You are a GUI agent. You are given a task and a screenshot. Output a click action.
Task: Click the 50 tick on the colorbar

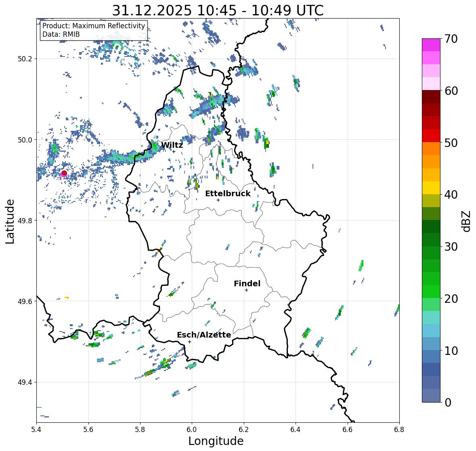click(451, 143)
